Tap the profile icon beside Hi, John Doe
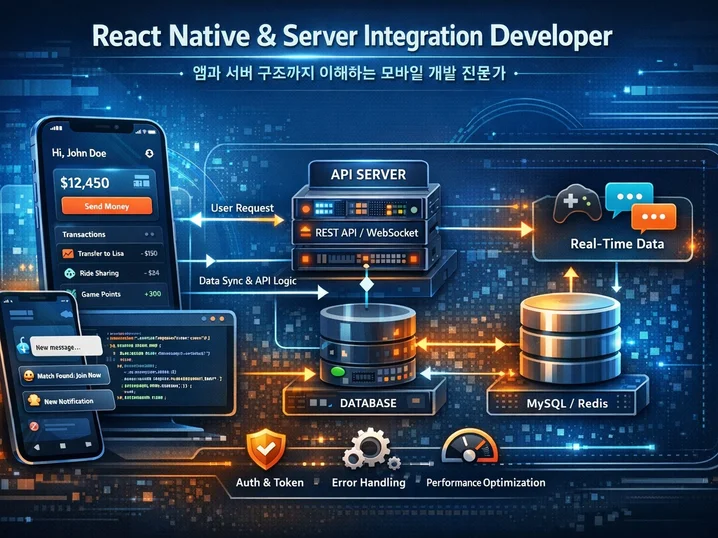The width and height of the screenshot is (718, 538). (149, 154)
